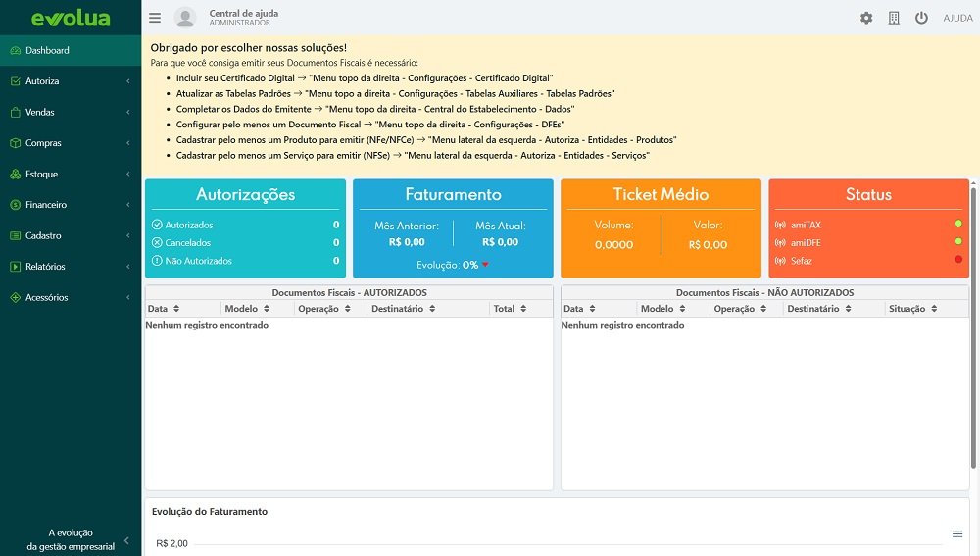Click the Evolua logo
Screen dimensions: 980x556
(71, 18)
